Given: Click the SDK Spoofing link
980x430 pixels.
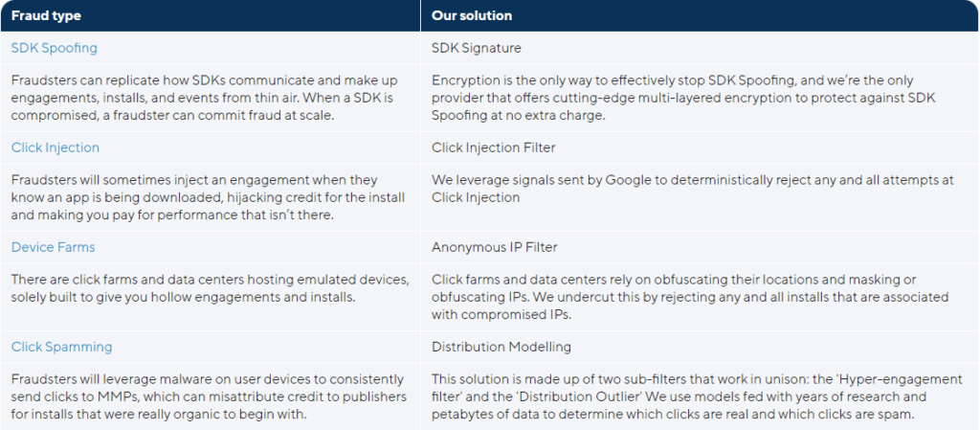Looking at the screenshot, I should pos(54,48).
